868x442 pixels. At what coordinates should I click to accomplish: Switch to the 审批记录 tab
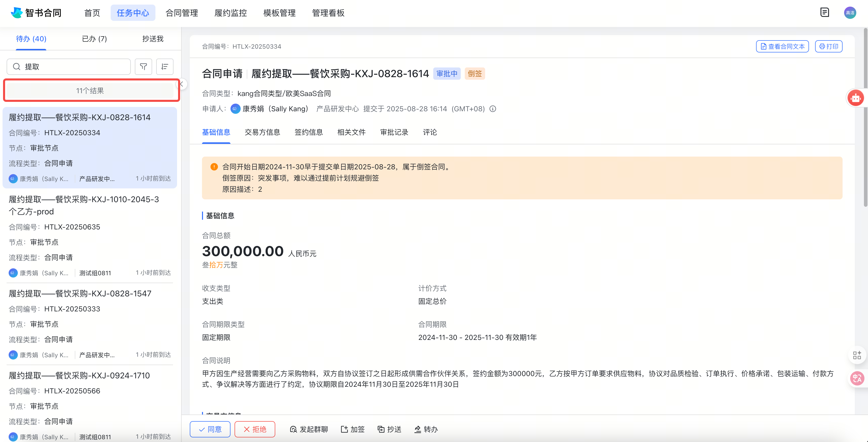click(x=394, y=132)
